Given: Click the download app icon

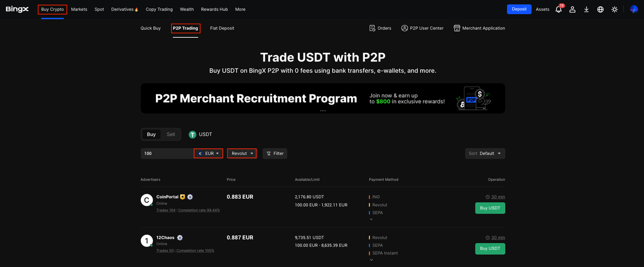Looking at the screenshot, I should tap(587, 10).
